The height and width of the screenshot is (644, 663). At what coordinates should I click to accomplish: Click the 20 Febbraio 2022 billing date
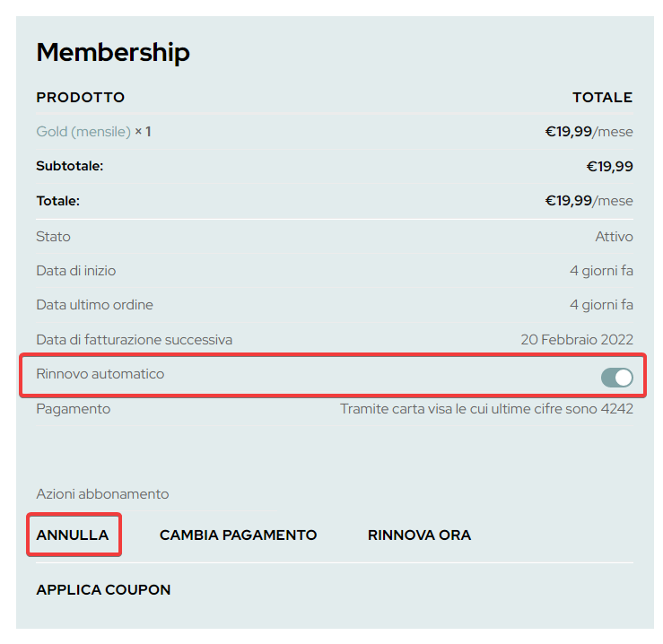tap(576, 340)
